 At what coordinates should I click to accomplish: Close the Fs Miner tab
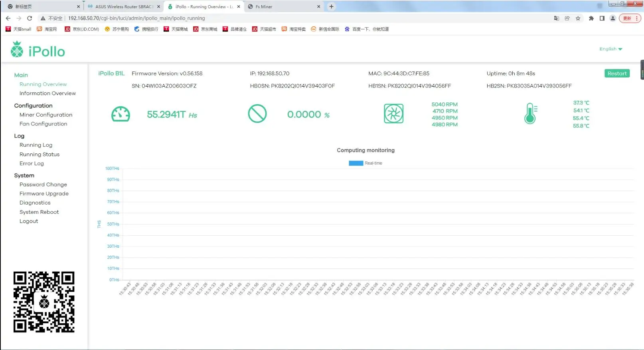point(318,6)
